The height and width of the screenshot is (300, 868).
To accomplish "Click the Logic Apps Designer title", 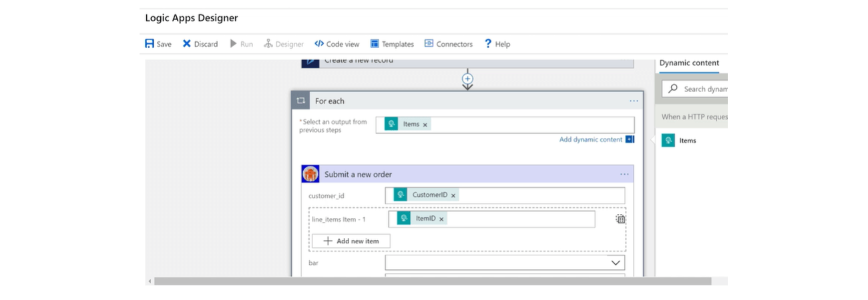I will click(x=192, y=18).
